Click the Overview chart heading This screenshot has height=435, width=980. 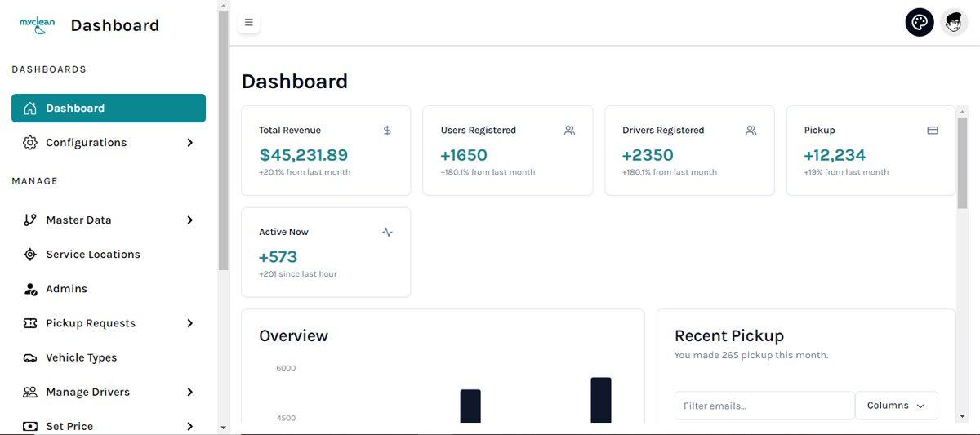[293, 335]
